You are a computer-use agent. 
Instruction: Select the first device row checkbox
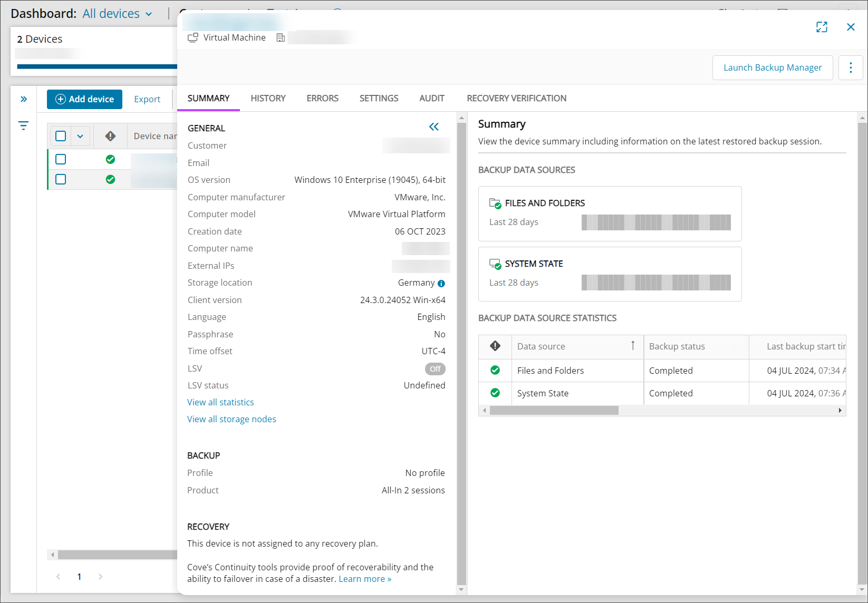pyautogui.click(x=61, y=159)
